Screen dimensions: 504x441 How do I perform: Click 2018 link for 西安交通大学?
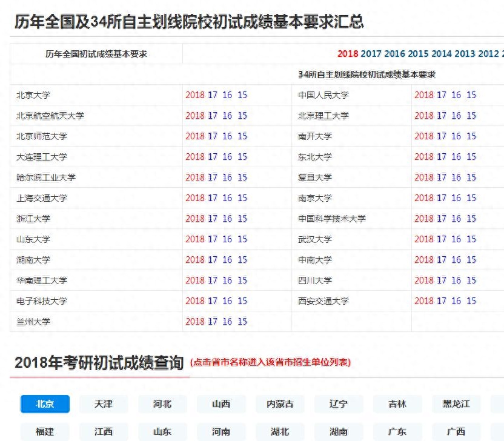coord(424,300)
